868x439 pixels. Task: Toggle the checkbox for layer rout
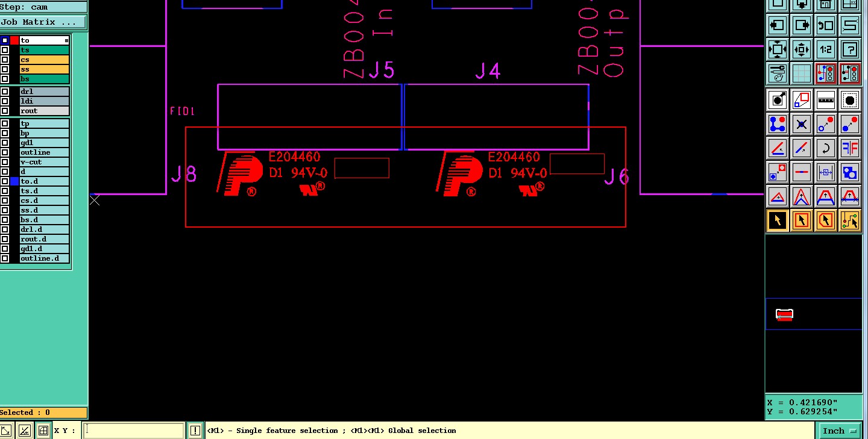tap(5, 111)
